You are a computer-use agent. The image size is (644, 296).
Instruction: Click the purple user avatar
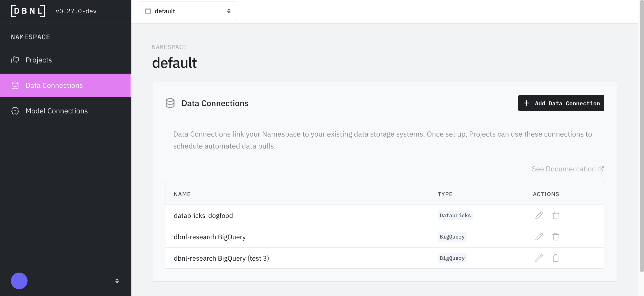[19, 281]
